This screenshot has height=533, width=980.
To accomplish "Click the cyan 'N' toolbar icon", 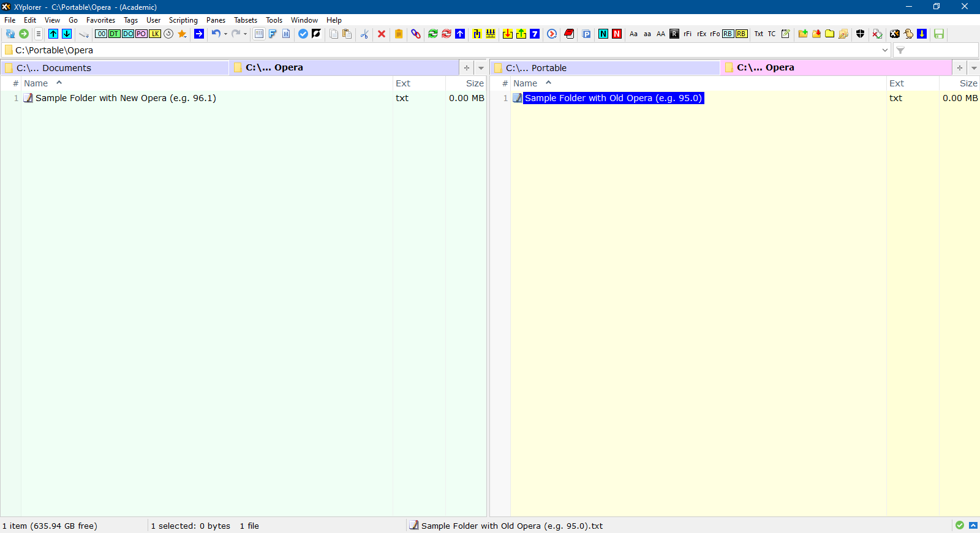I will [x=603, y=34].
